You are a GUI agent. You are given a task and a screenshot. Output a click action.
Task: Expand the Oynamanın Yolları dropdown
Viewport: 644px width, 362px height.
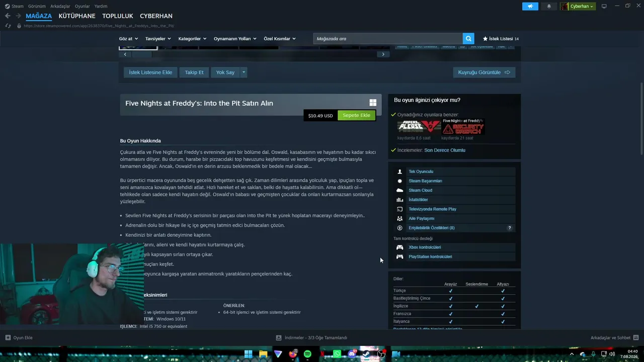click(235, 39)
